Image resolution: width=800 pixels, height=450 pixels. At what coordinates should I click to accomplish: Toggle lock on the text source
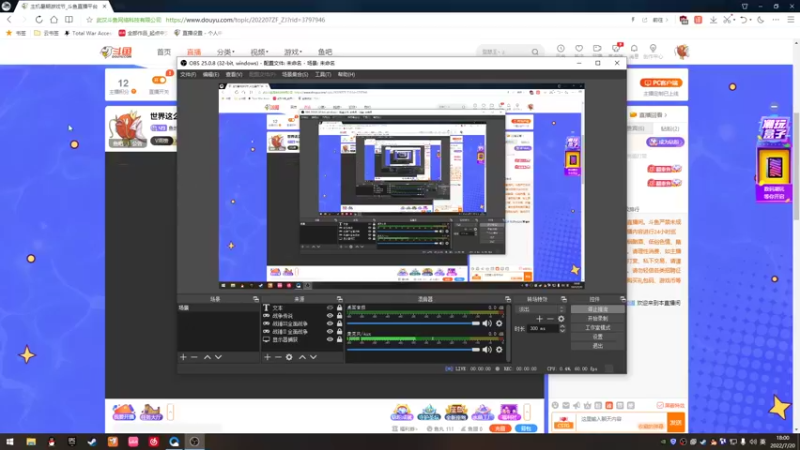click(x=339, y=308)
